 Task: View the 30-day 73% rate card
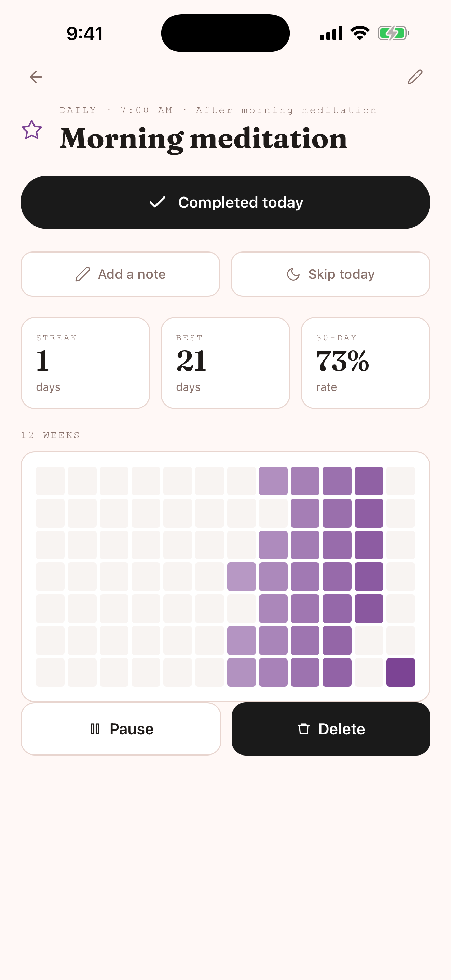[x=366, y=363]
